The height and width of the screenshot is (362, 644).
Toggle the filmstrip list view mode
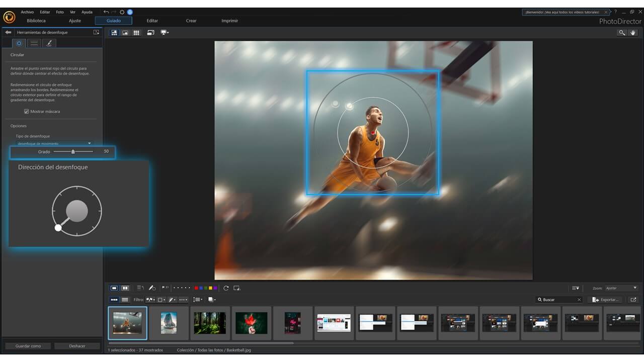(125, 300)
